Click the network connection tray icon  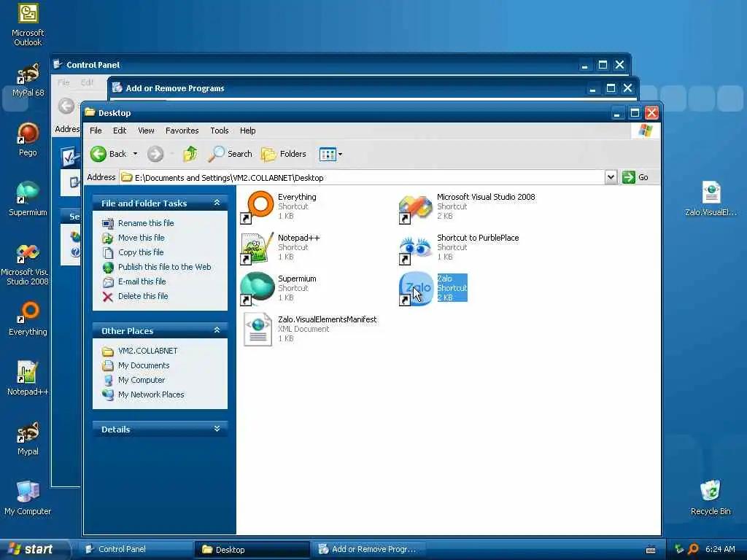679,549
